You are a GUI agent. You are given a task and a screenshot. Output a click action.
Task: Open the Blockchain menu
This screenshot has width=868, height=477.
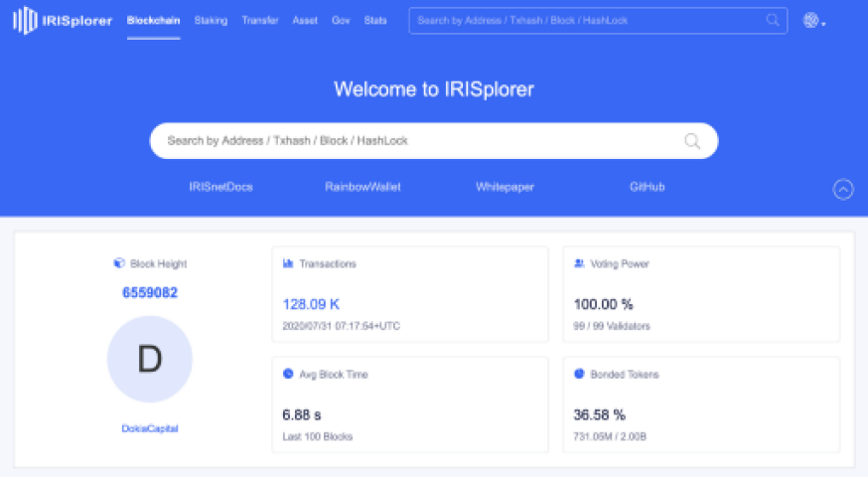click(153, 21)
